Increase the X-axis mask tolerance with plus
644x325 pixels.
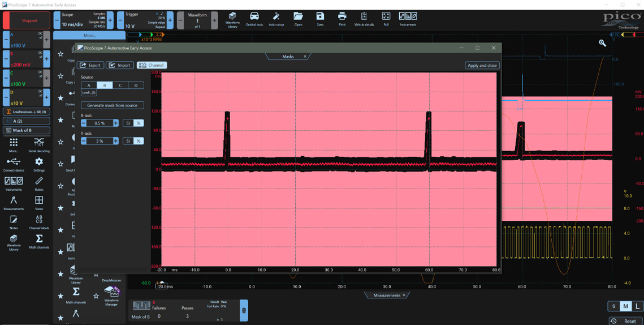(116, 123)
